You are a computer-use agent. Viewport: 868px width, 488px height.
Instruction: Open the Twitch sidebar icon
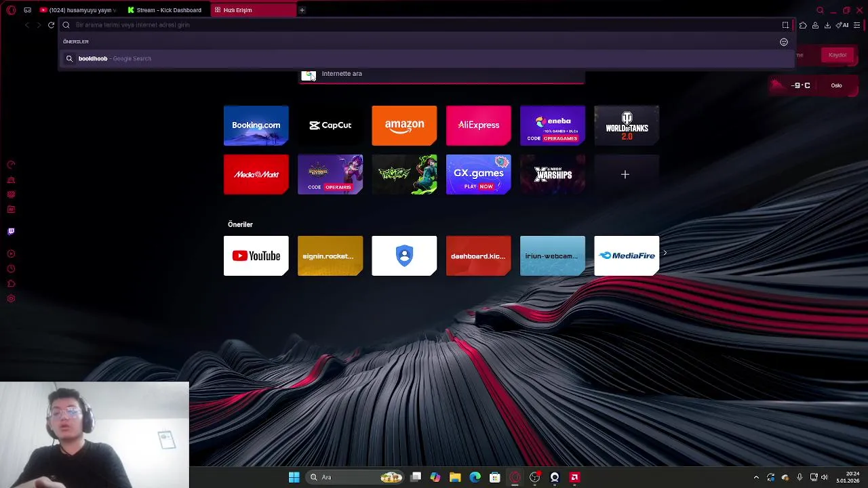11,231
